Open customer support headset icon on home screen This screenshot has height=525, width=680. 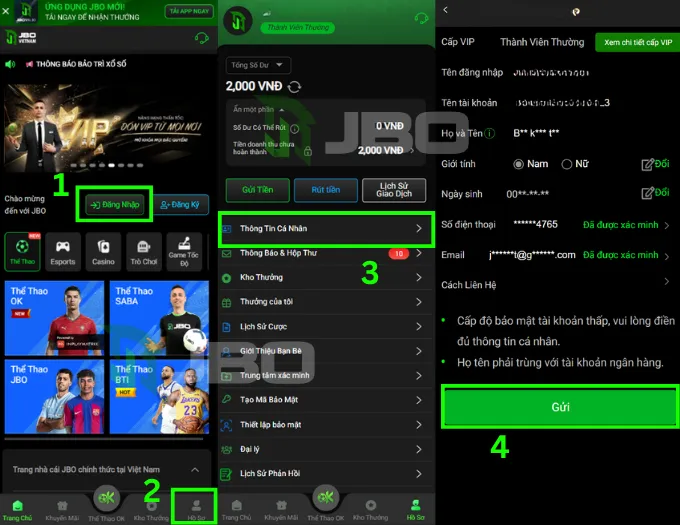tap(201, 39)
